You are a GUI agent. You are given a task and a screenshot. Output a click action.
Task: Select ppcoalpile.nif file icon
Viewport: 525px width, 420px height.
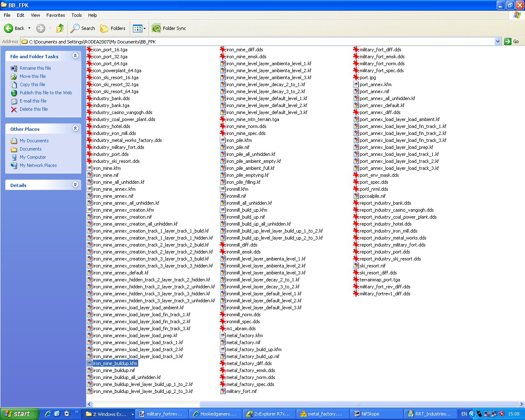pos(356,196)
